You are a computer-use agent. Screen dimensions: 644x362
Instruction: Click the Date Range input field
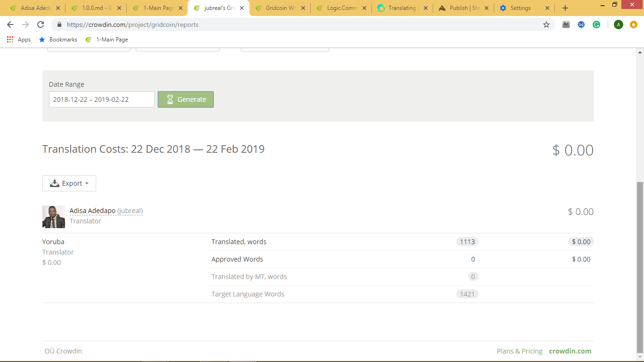(102, 99)
